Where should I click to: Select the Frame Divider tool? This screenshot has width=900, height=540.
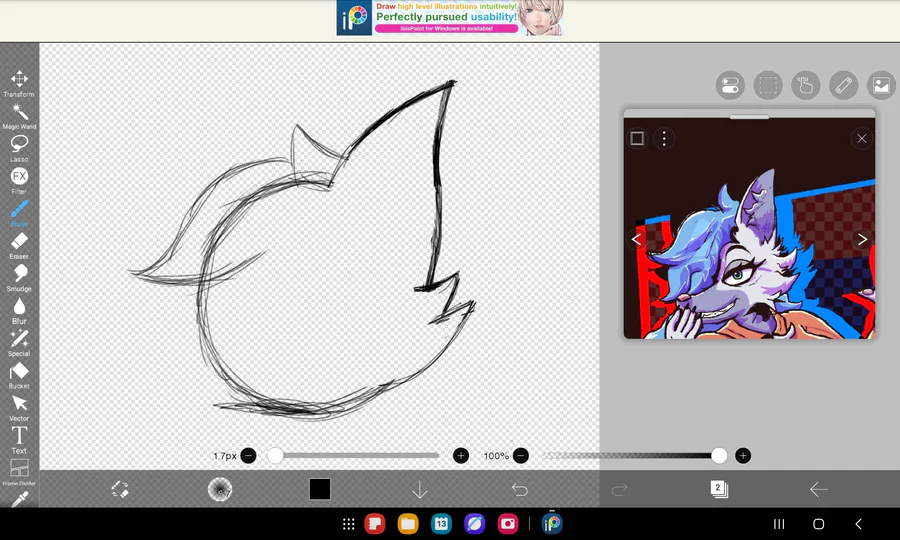19,472
